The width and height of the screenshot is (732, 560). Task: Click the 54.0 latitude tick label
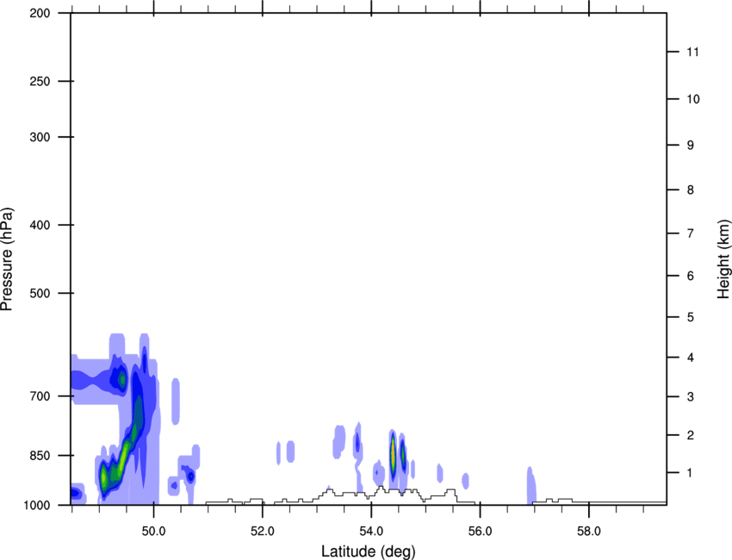(372, 532)
